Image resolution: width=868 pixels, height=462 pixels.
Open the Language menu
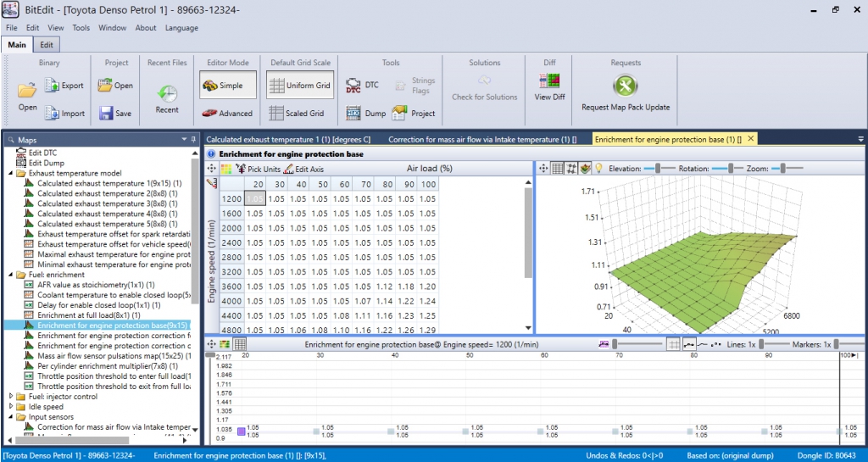coord(181,28)
